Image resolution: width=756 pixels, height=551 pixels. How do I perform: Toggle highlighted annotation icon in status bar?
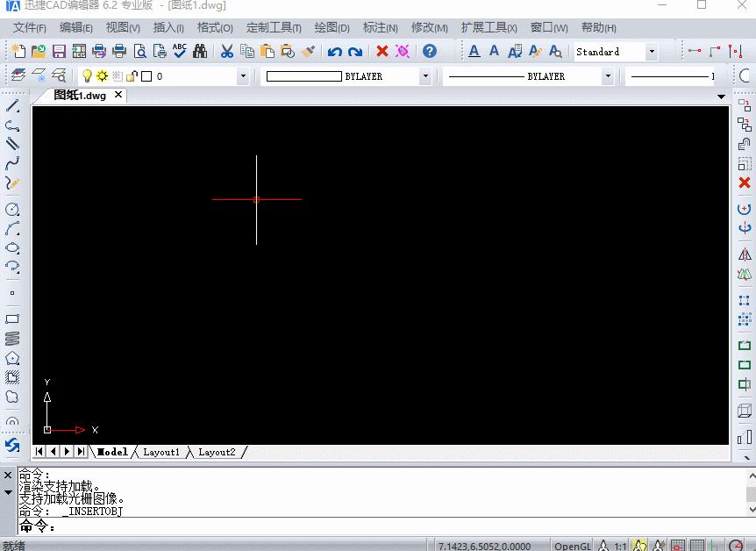[x=640, y=546]
